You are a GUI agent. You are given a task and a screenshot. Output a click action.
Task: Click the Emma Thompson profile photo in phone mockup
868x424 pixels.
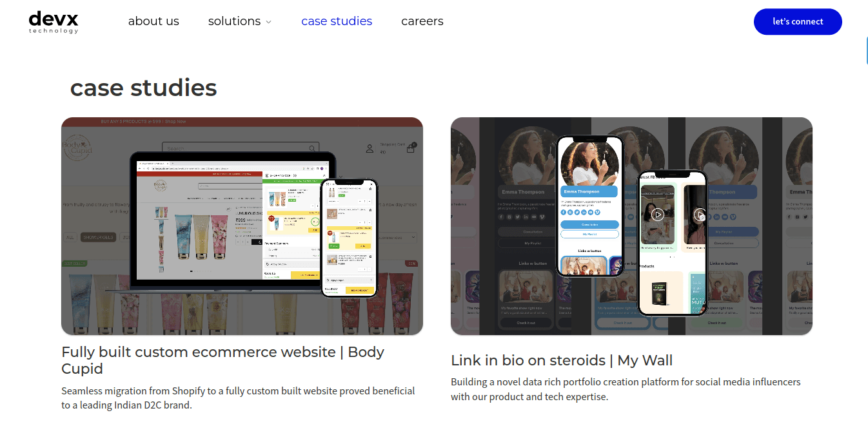589,163
